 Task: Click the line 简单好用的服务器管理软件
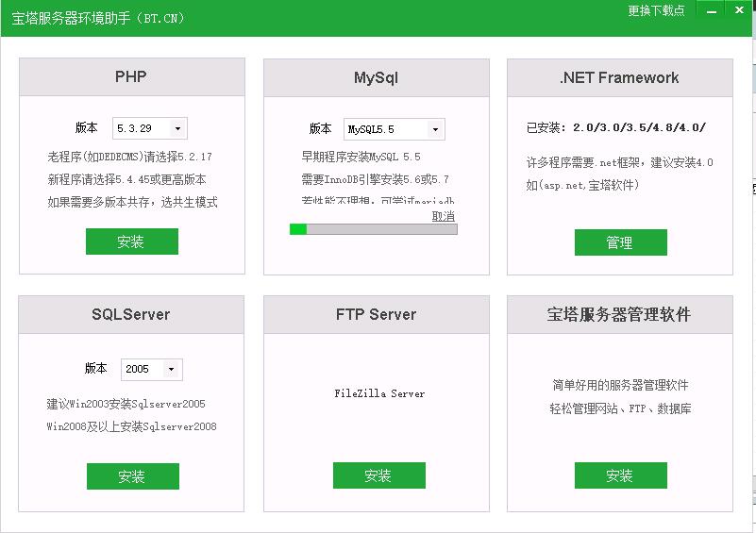[620, 385]
